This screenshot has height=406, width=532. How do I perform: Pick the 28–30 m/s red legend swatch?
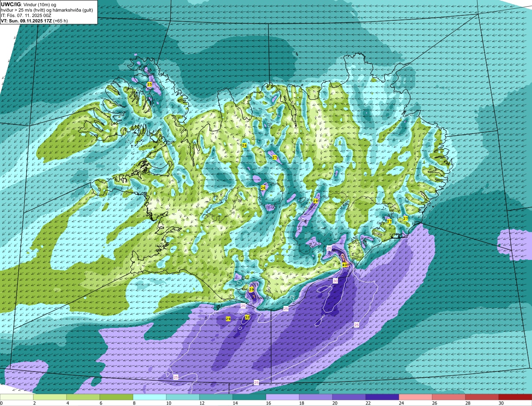point(482,397)
